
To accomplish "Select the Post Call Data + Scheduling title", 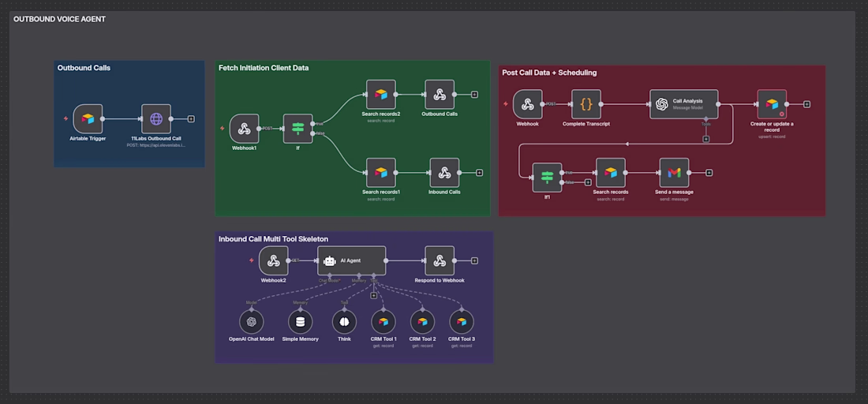I will pos(549,73).
